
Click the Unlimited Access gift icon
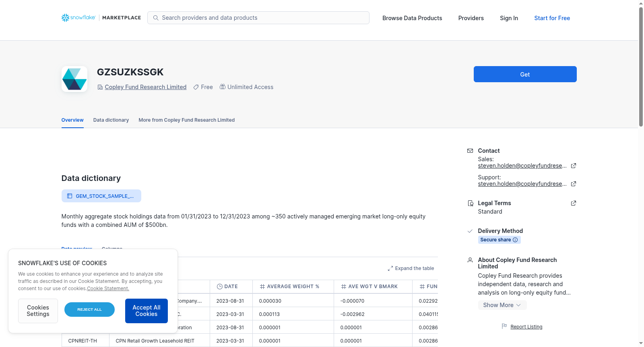223,87
